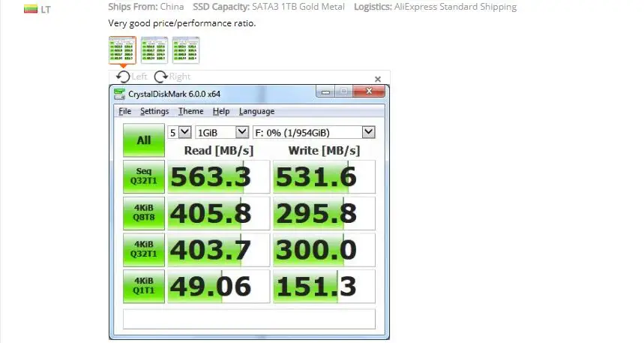Open the Help menu
Viewport: 644px width, 343px height.
click(x=221, y=111)
